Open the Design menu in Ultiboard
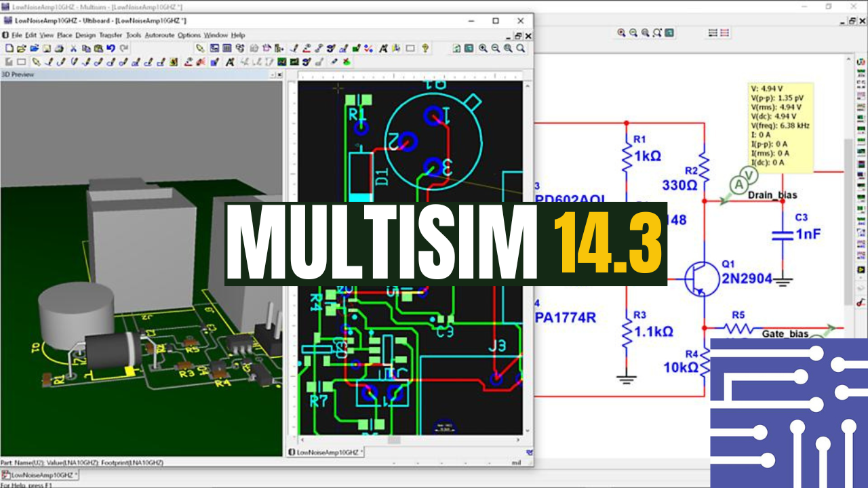868x488 pixels. pos(85,35)
